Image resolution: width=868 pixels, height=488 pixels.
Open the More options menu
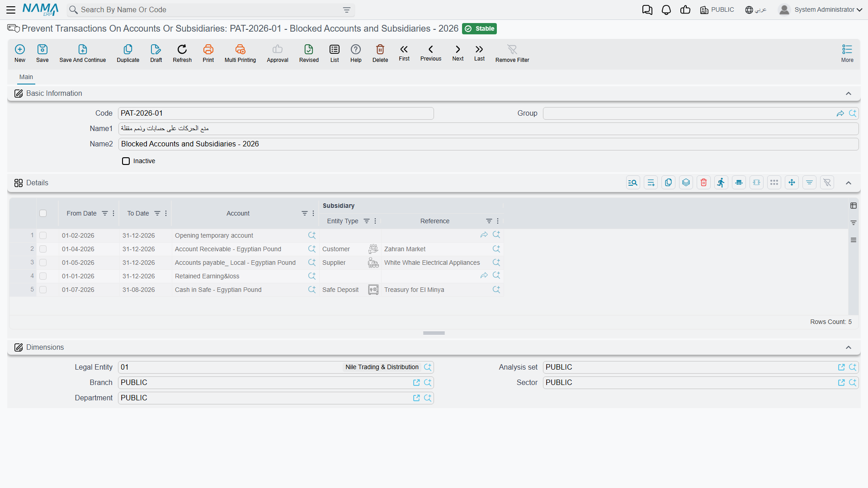(x=847, y=53)
